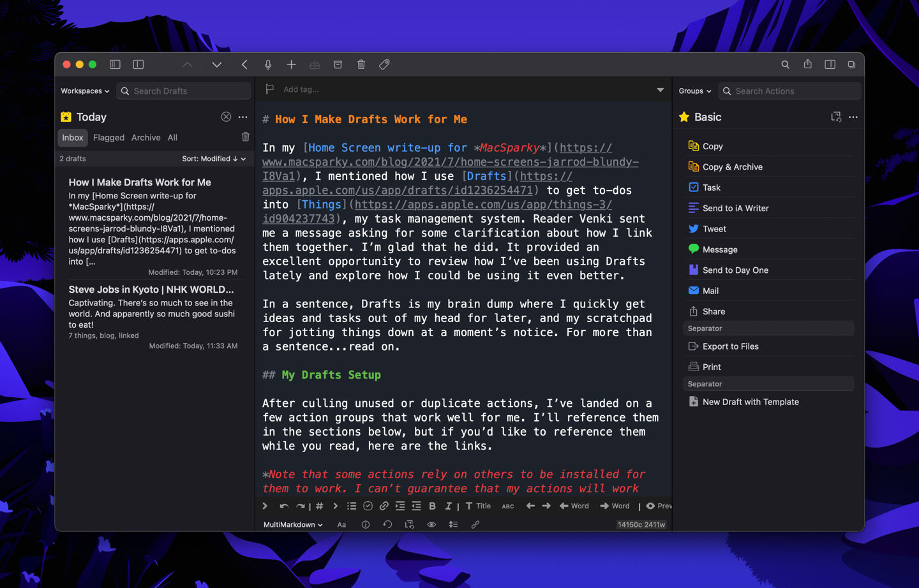The width and height of the screenshot is (919, 588).
Task: Open version history icon in status bar
Action: [387, 524]
